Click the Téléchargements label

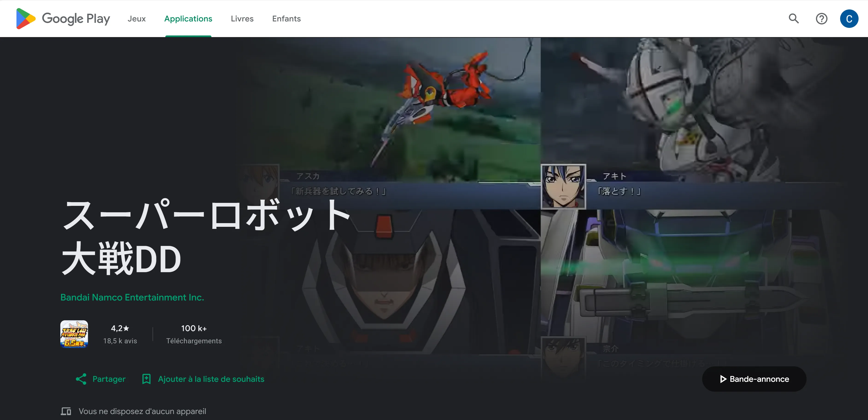tap(194, 341)
